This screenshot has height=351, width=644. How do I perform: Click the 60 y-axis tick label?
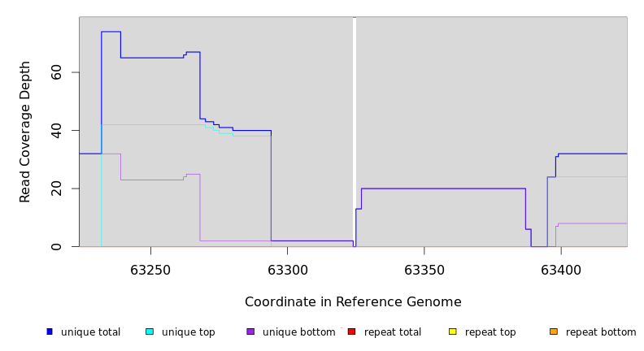(x=56, y=73)
